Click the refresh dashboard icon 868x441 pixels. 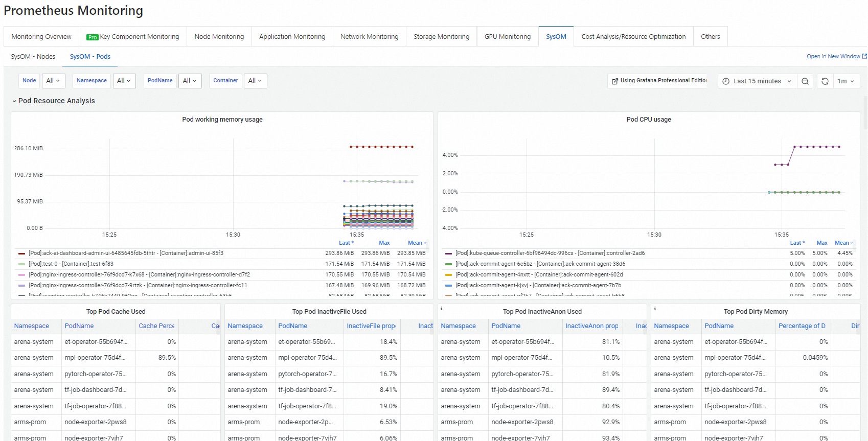click(825, 81)
